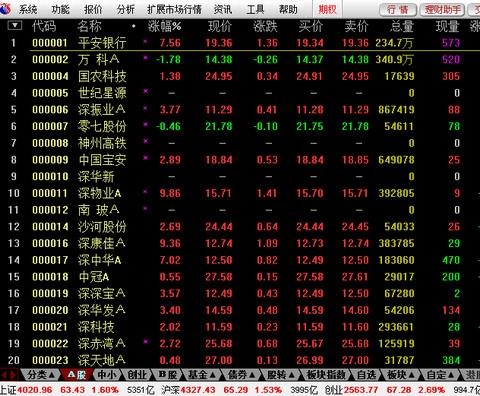
Task: Select the B股 tab
Action: coord(168,375)
